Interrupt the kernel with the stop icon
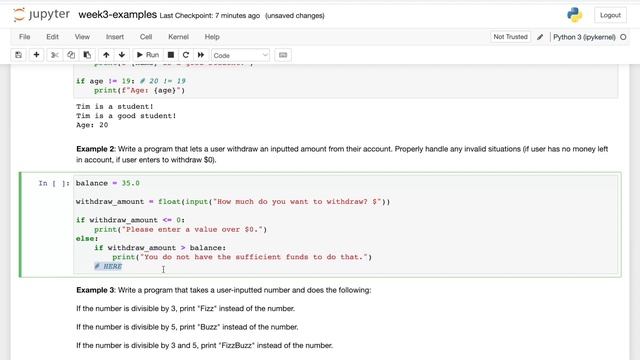The height and width of the screenshot is (360, 640). pyautogui.click(x=171, y=55)
